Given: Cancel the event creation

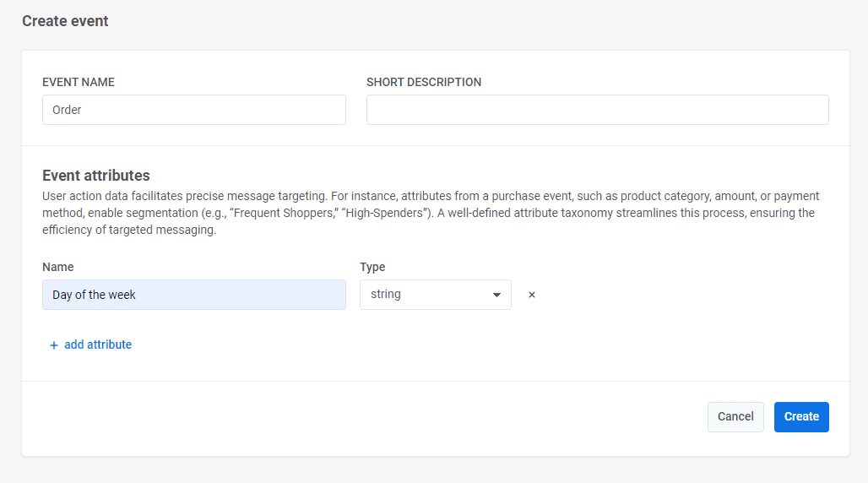Looking at the screenshot, I should tap(735, 416).
